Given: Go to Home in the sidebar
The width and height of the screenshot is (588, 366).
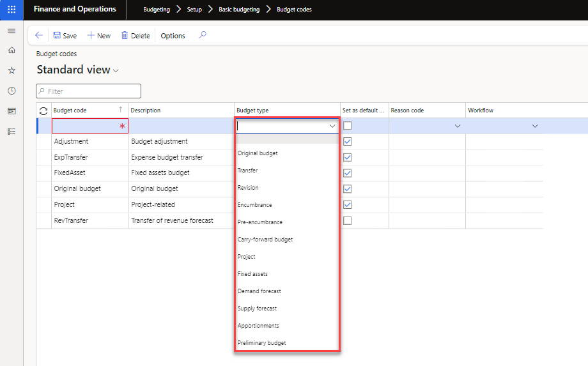Looking at the screenshot, I should click(x=12, y=50).
